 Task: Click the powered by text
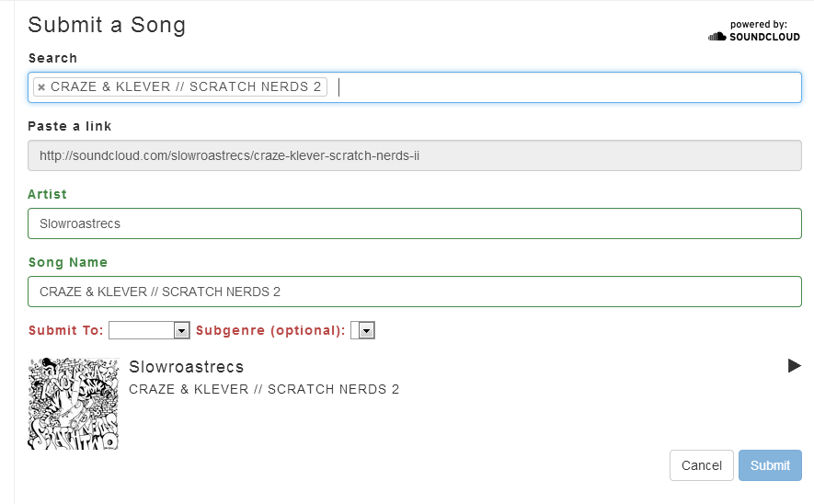tap(759, 25)
